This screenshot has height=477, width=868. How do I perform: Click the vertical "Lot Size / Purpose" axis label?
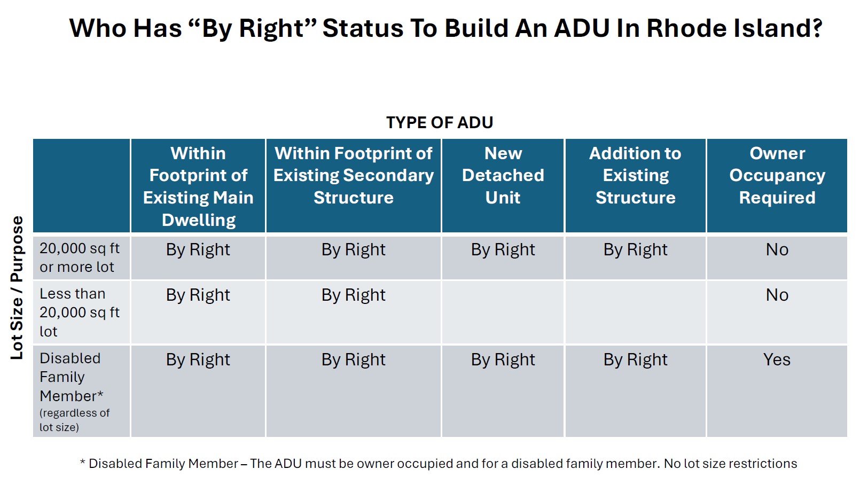[x=17, y=287]
